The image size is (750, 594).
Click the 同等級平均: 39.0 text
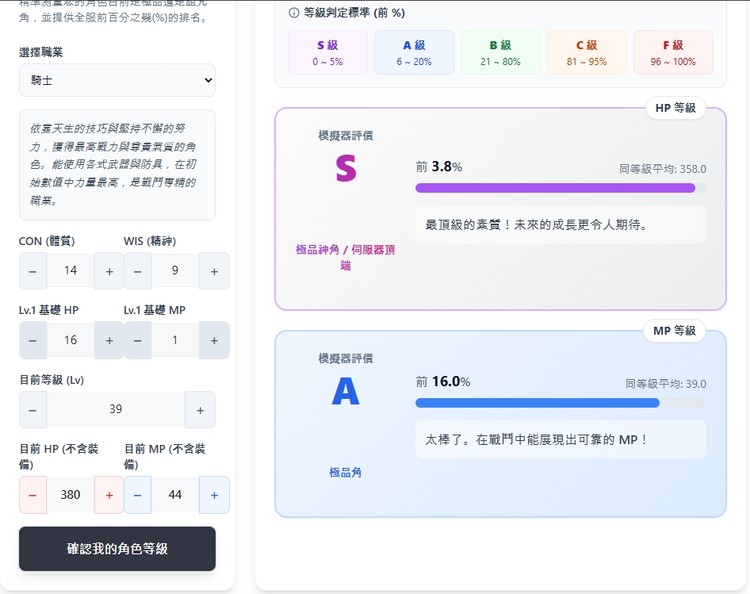click(x=666, y=384)
